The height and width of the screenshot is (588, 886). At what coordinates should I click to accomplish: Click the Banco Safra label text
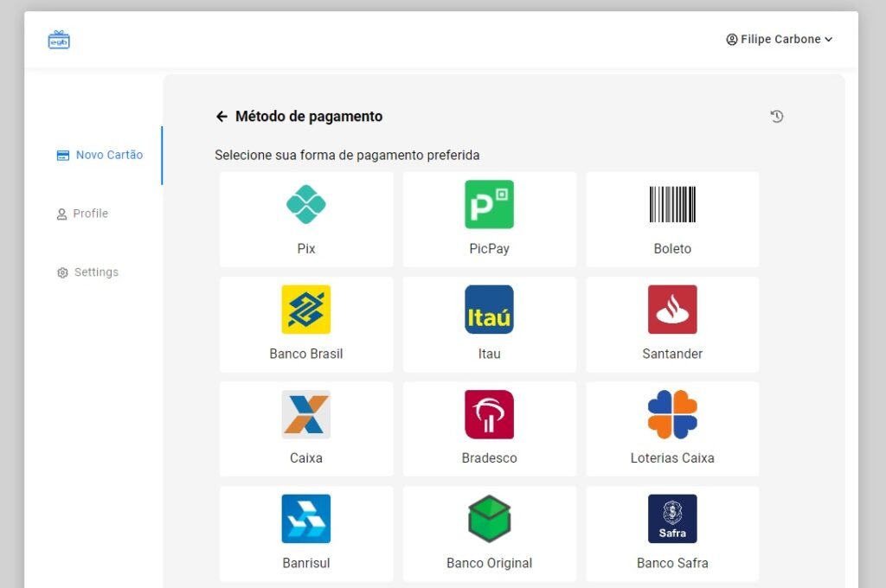672,563
